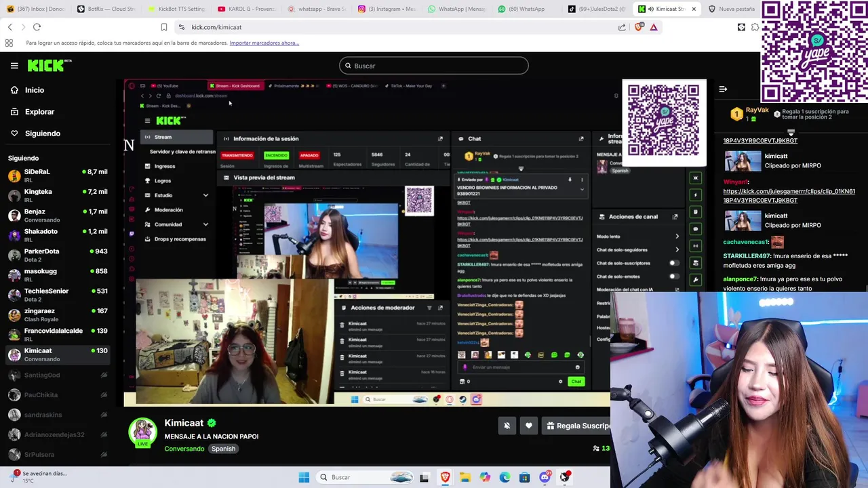
Task: Open Brave Rewards triangle icon
Action: click(x=654, y=27)
